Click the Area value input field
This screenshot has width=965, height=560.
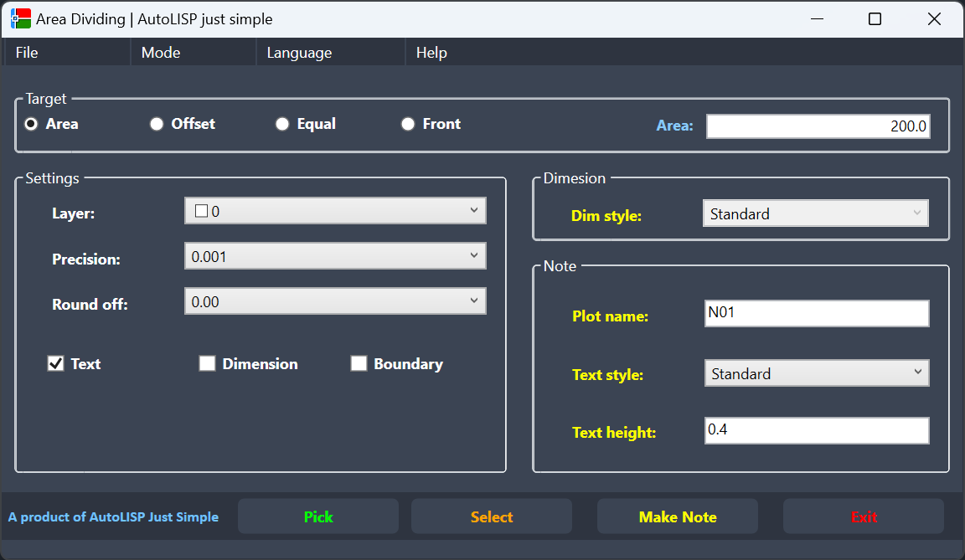(x=818, y=126)
